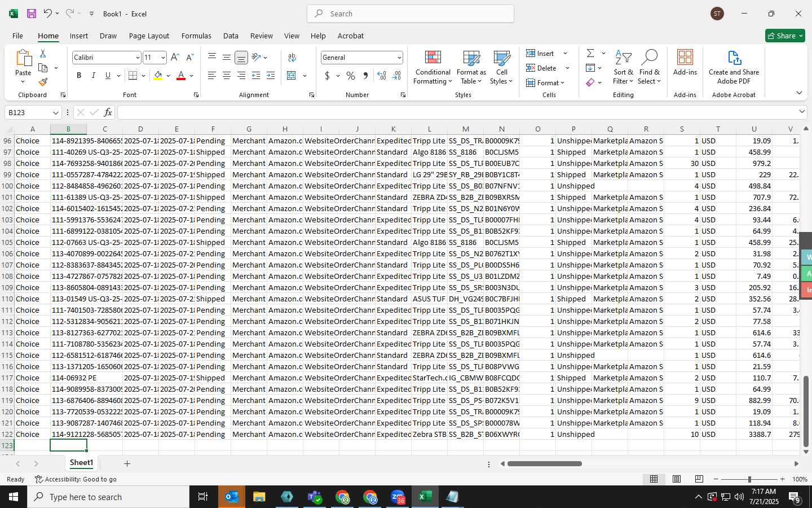Toggle Bold formatting
The width and height of the screenshot is (812, 508).
tap(79, 76)
